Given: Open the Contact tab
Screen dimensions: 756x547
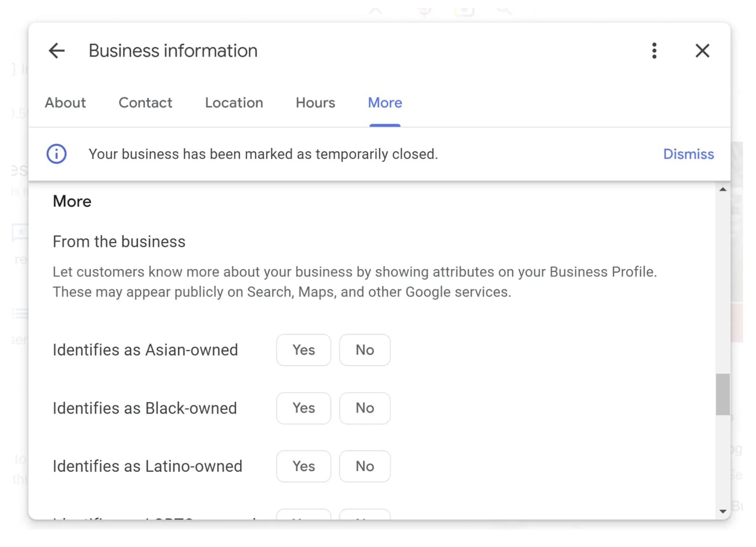Looking at the screenshot, I should click(x=145, y=103).
